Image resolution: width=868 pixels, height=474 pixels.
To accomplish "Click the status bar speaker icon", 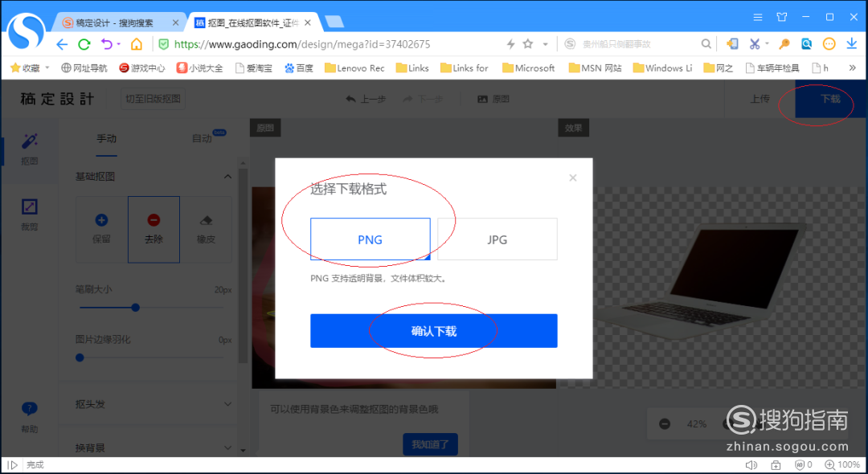I will coord(751,464).
